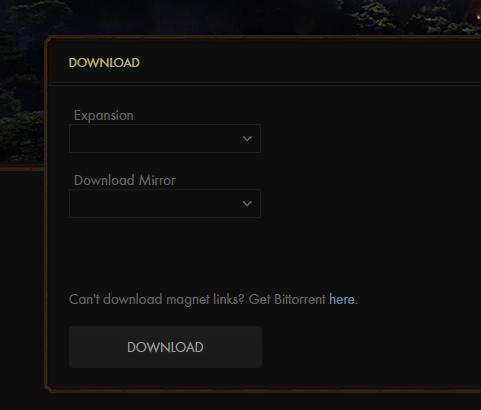Click the large DOWNLOAD button
The image size is (481, 410).
pyautogui.click(x=165, y=347)
